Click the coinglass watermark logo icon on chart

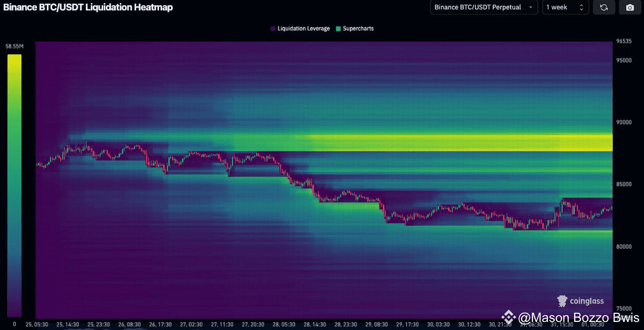pos(562,301)
